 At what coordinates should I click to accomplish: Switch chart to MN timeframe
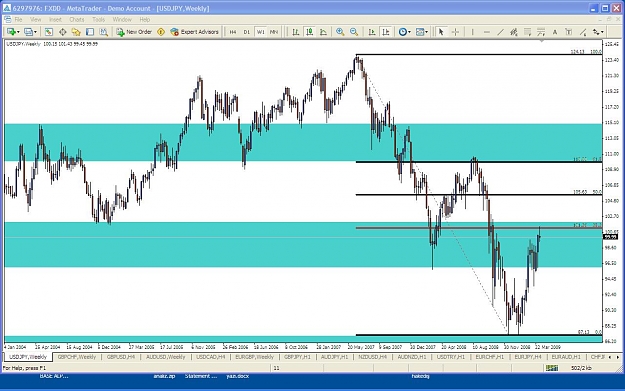pos(274,32)
